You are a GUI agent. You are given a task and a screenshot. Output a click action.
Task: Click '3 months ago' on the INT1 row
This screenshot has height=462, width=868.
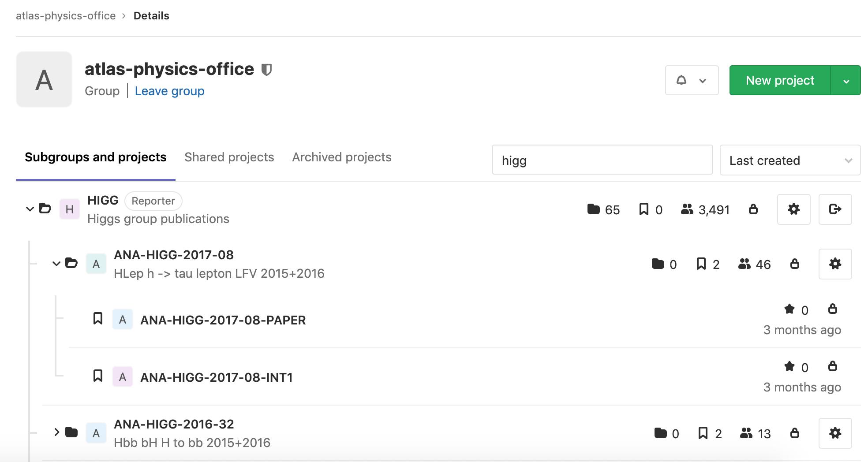pos(802,387)
